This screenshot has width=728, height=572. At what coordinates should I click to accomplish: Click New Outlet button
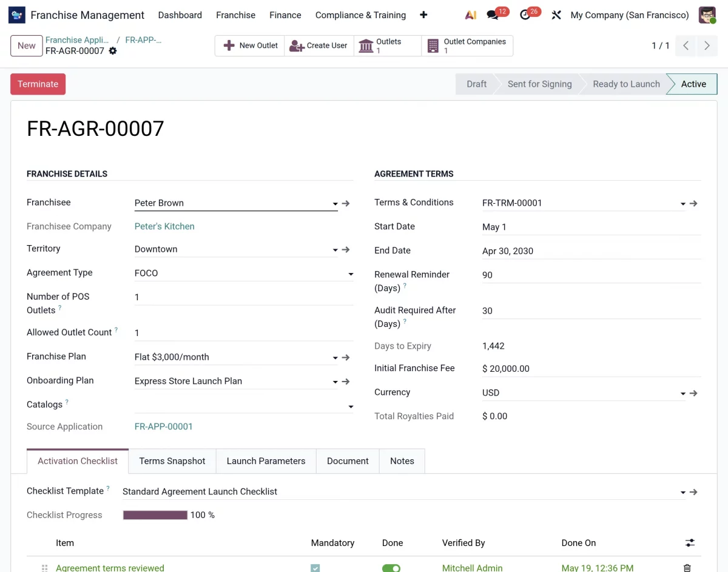click(250, 45)
